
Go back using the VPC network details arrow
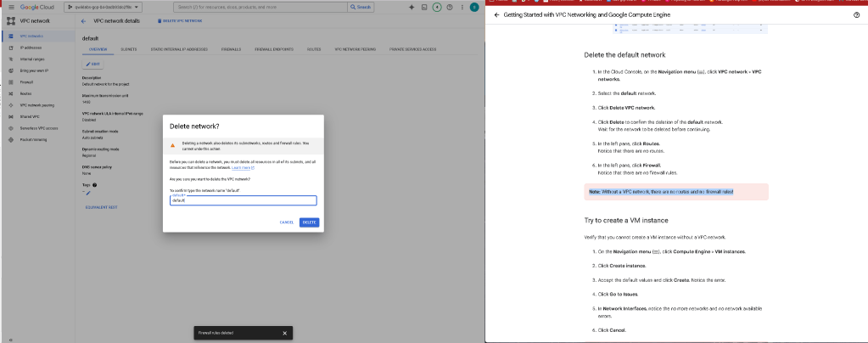[84, 21]
